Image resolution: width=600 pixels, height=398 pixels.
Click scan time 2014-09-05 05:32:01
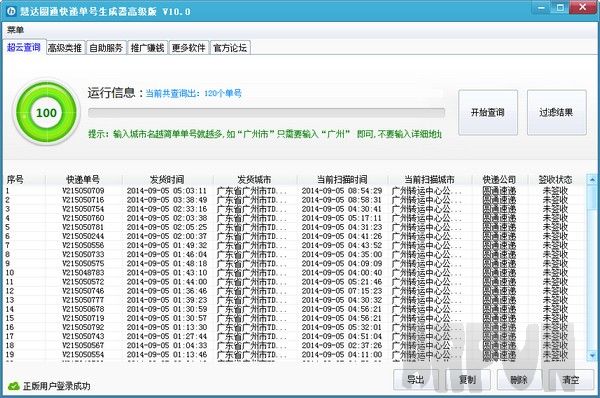point(342,327)
